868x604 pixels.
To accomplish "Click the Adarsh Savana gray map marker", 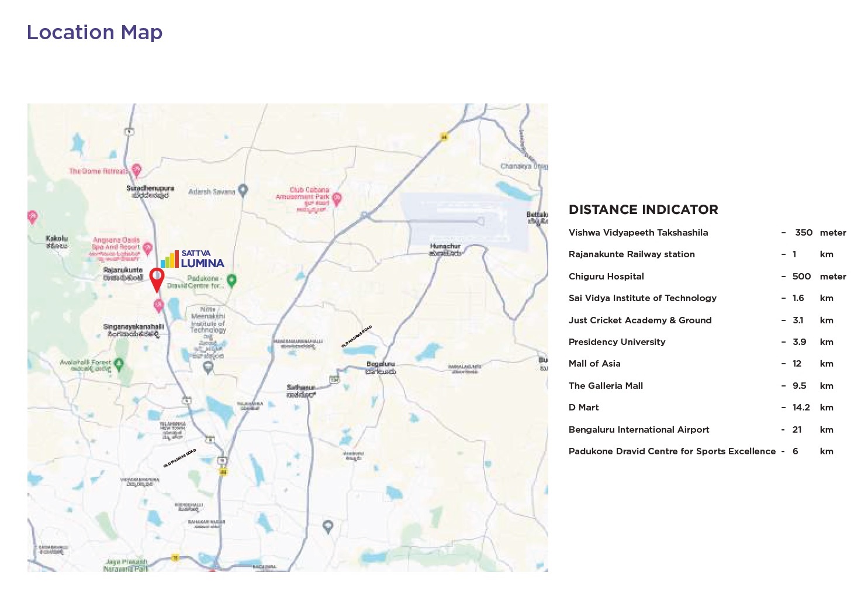I will click(243, 190).
